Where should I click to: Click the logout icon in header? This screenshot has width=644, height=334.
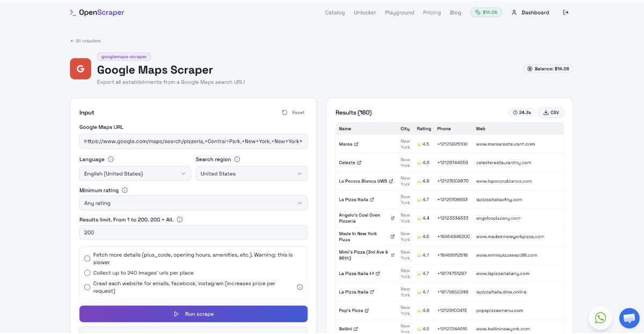tap(566, 12)
